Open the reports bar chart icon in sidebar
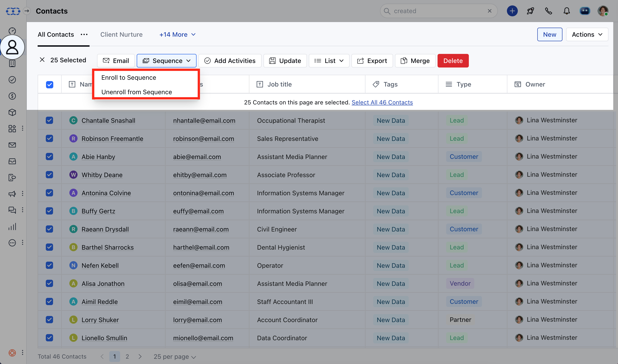 12,227
